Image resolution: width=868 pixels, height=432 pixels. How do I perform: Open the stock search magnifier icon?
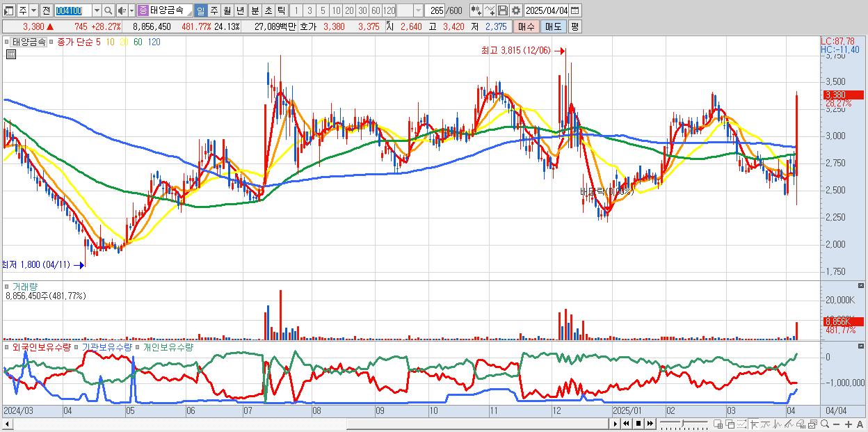(108, 10)
